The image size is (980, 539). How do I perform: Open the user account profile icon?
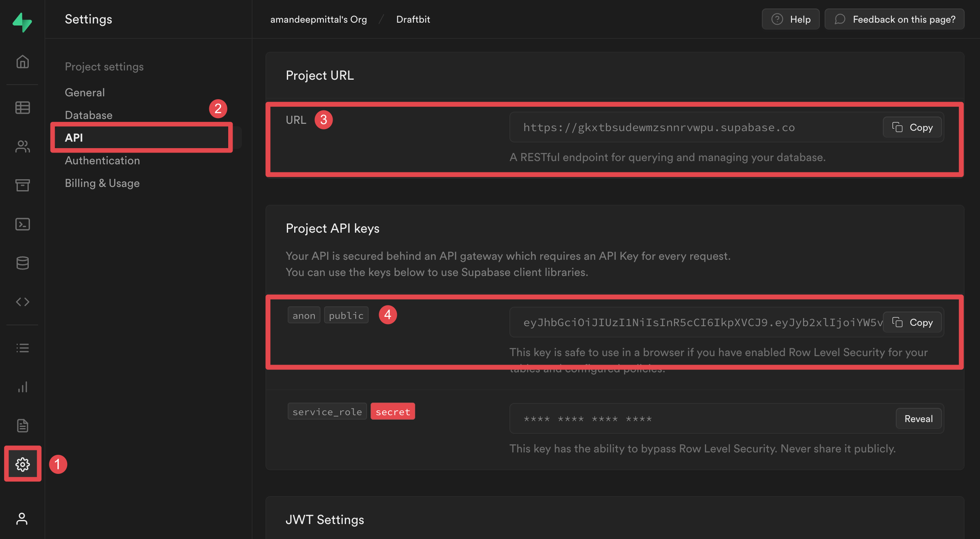pos(22,519)
